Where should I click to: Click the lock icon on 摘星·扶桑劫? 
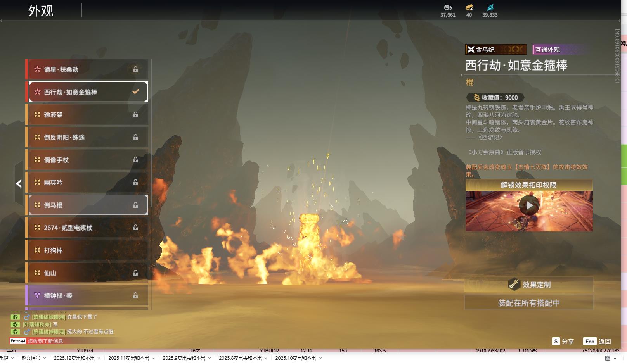135,69
